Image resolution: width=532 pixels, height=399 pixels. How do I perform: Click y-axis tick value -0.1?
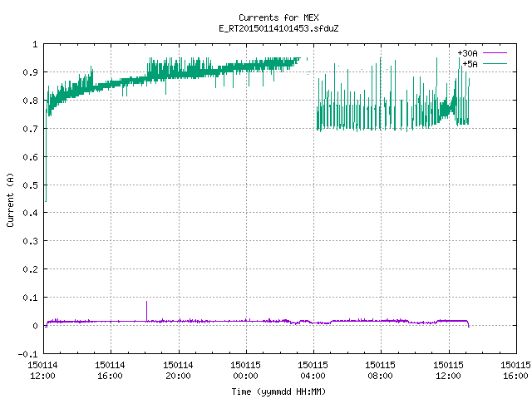click(27, 354)
